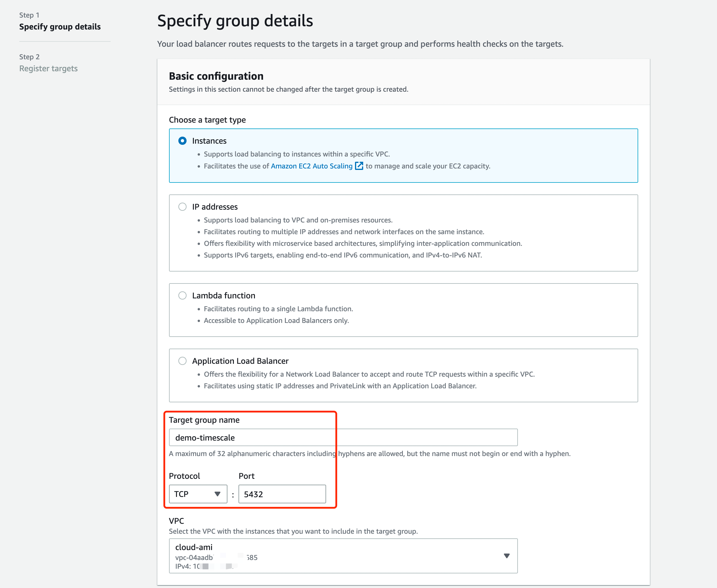Go to Step 2 Register targets

click(x=48, y=68)
